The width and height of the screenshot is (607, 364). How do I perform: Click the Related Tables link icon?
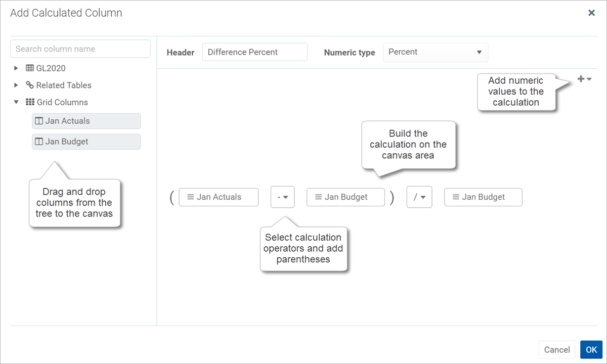pos(30,85)
